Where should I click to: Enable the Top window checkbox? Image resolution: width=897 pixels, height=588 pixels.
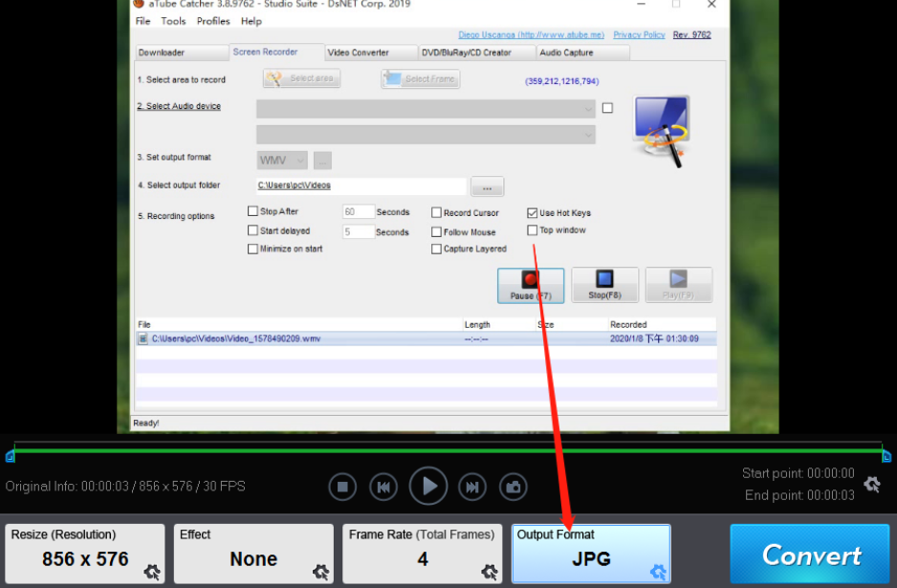point(532,229)
